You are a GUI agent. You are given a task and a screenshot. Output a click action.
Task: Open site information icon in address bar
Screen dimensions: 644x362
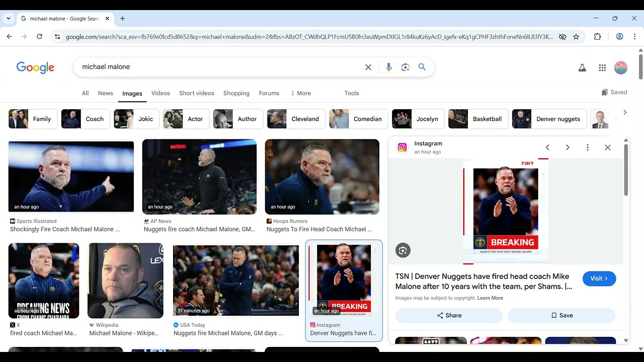[x=57, y=37]
